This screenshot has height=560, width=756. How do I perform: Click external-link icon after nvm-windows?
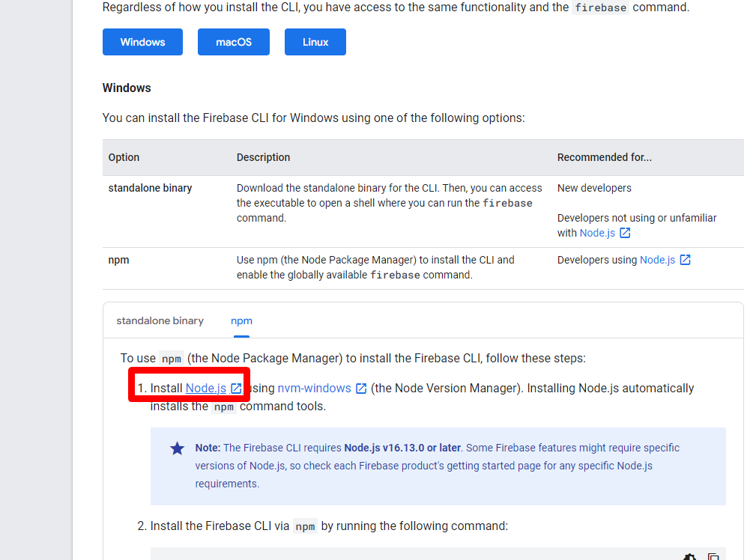click(361, 388)
